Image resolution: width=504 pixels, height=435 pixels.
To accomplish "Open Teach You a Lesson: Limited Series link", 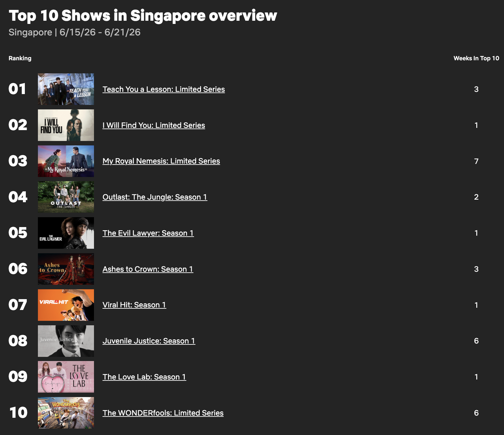I will tap(164, 89).
